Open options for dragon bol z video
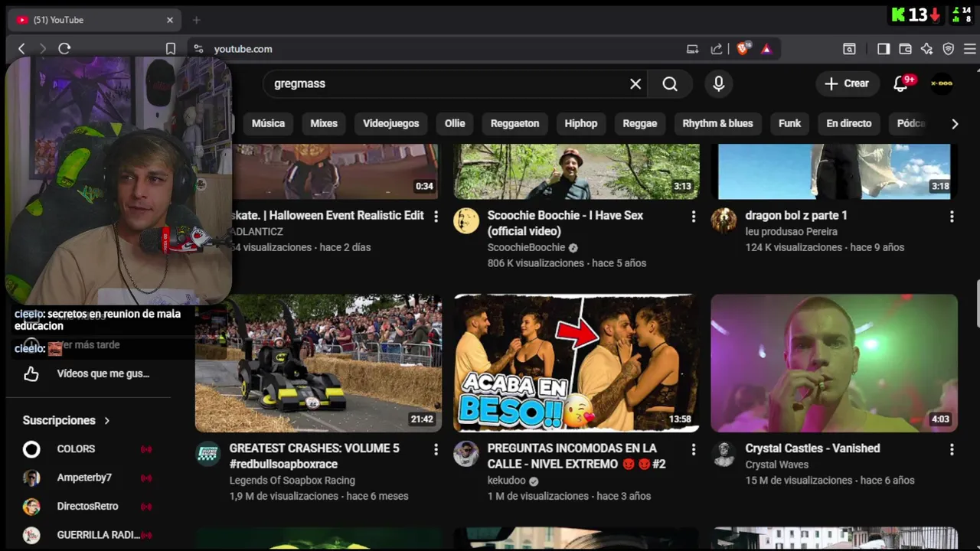Screen dimensions: 980x551 click(952, 217)
